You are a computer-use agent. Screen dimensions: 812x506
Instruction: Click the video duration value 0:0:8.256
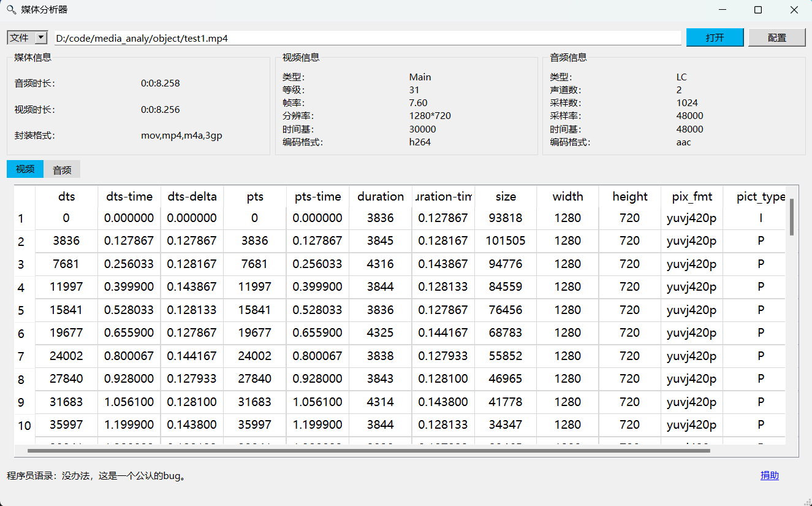pyautogui.click(x=161, y=110)
